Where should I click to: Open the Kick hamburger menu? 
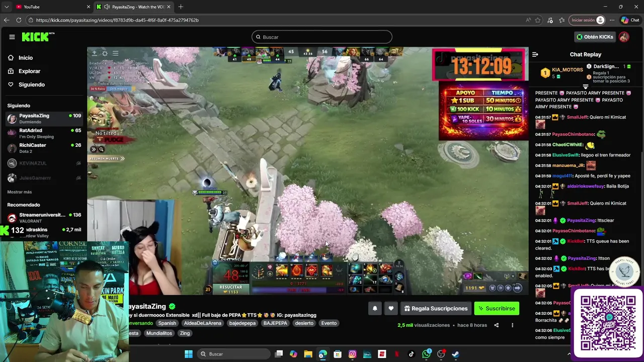click(x=12, y=37)
